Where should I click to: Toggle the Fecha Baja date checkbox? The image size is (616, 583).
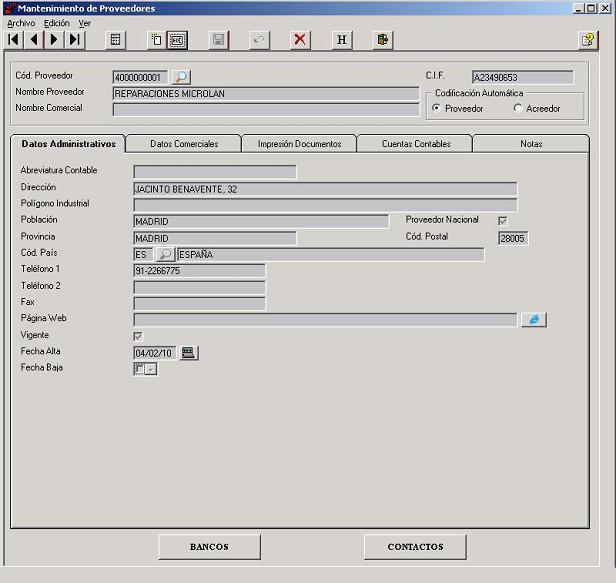139,368
